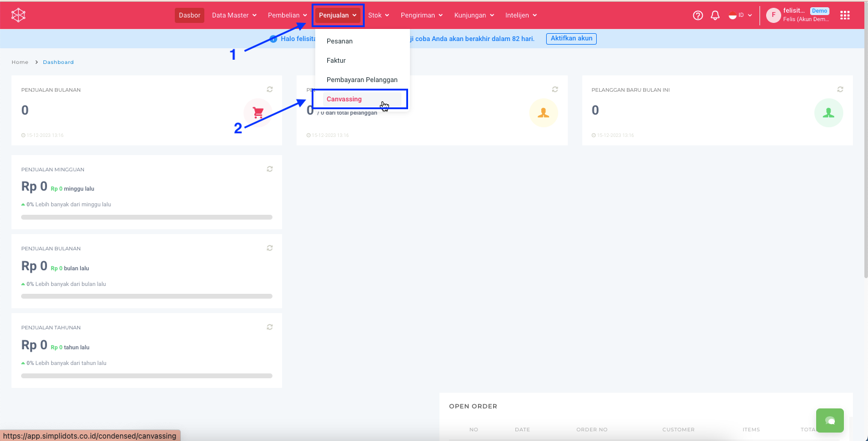The width and height of the screenshot is (868, 441).
Task: Refresh the Pelanggan Baru Bulan Ini card
Action: tap(840, 89)
